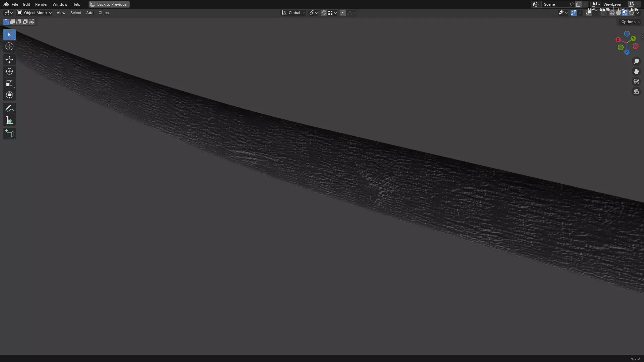Set selection mode to Invert (difference)
The width and height of the screenshot is (644, 362).
coord(25,22)
